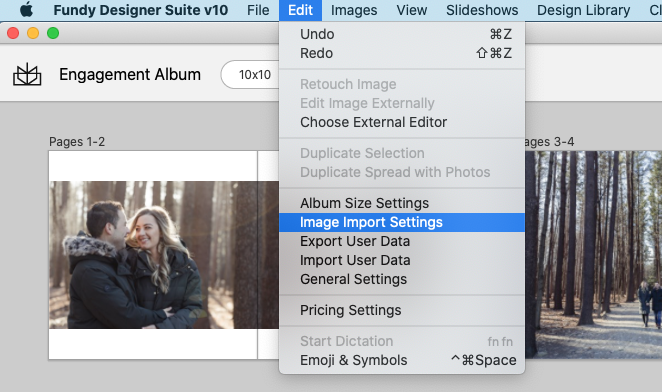Click Import User Data
Screen dimensions: 662x392
402,260
